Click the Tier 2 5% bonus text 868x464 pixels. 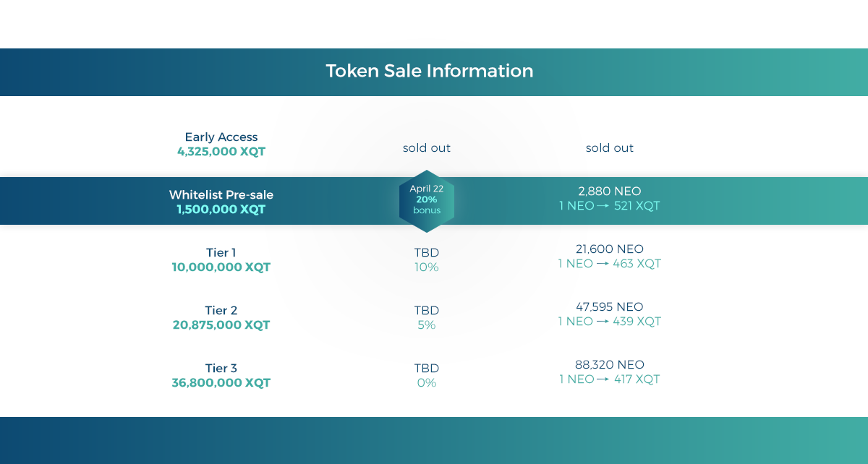pos(427,325)
